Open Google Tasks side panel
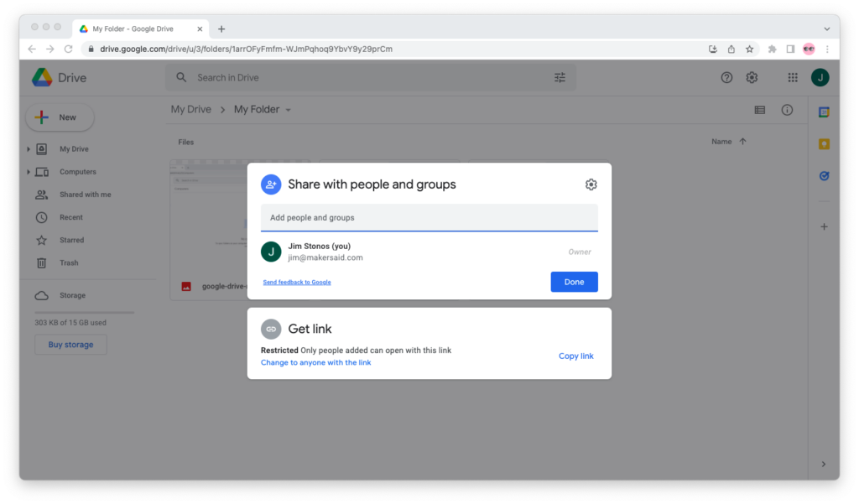 click(x=824, y=176)
